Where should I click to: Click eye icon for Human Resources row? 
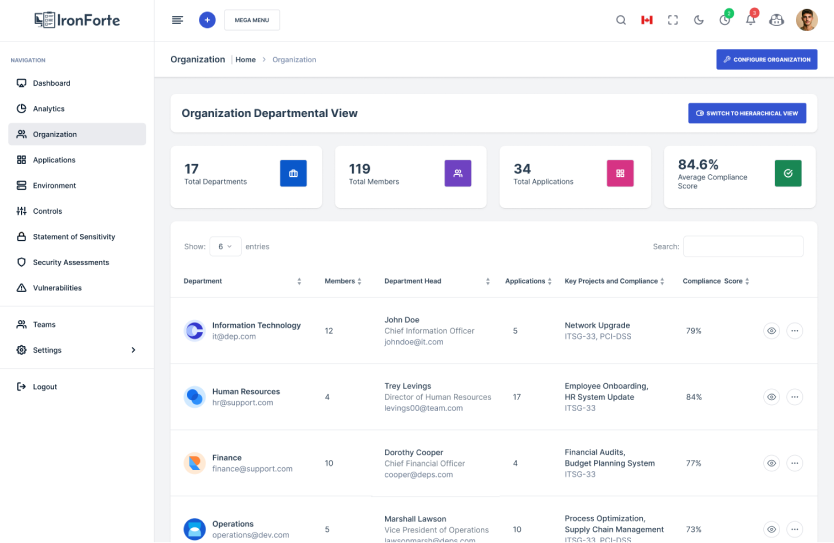pyautogui.click(x=771, y=397)
